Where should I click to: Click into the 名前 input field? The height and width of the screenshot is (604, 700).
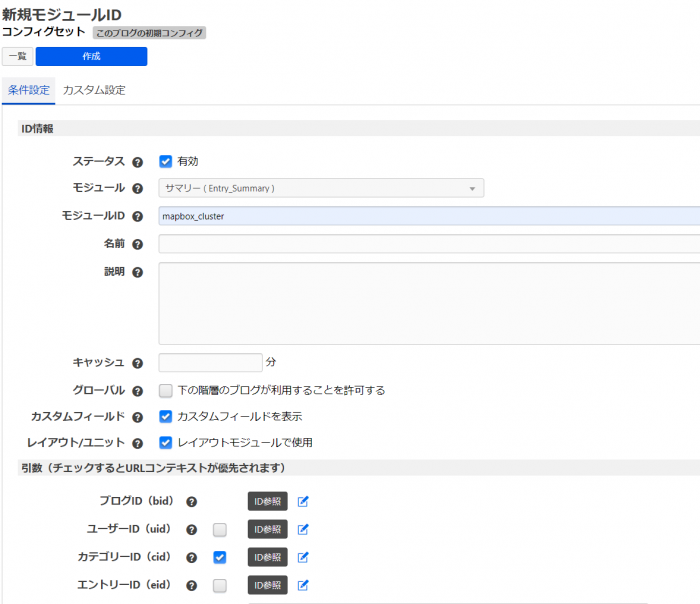click(x=428, y=244)
